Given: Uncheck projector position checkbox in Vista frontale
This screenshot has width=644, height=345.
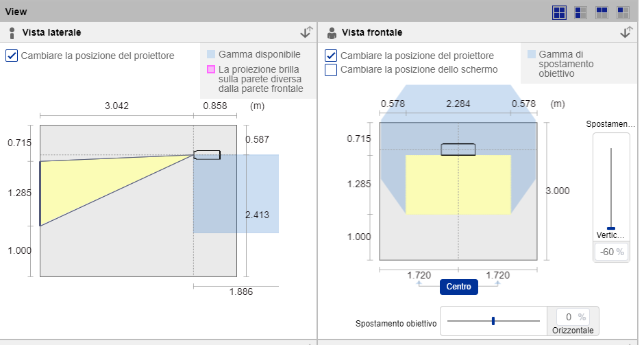Looking at the screenshot, I should pyautogui.click(x=331, y=56).
